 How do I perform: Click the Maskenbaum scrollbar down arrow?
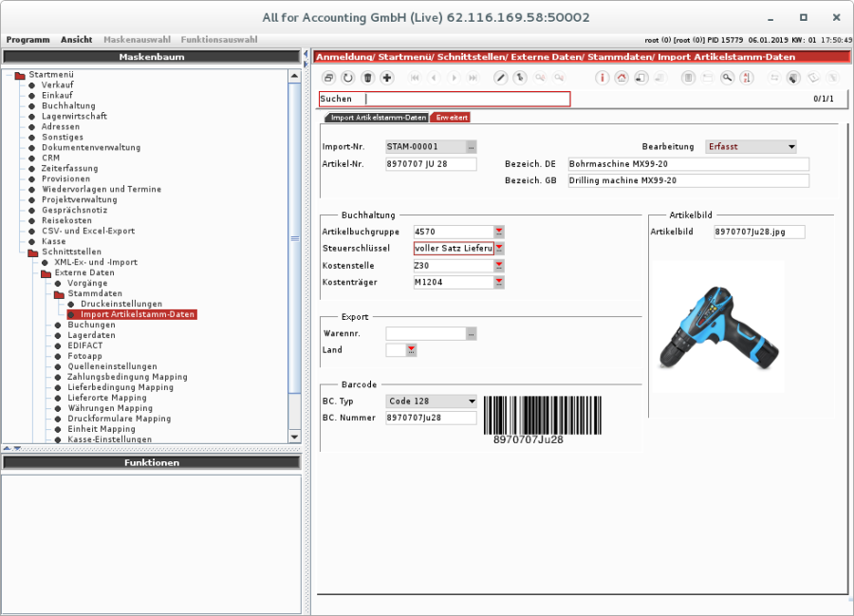pyautogui.click(x=294, y=437)
